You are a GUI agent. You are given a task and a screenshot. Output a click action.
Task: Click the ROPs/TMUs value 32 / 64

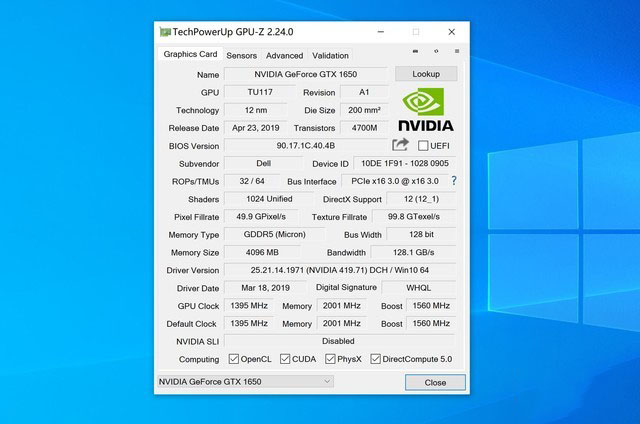pyautogui.click(x=252, y=181)
